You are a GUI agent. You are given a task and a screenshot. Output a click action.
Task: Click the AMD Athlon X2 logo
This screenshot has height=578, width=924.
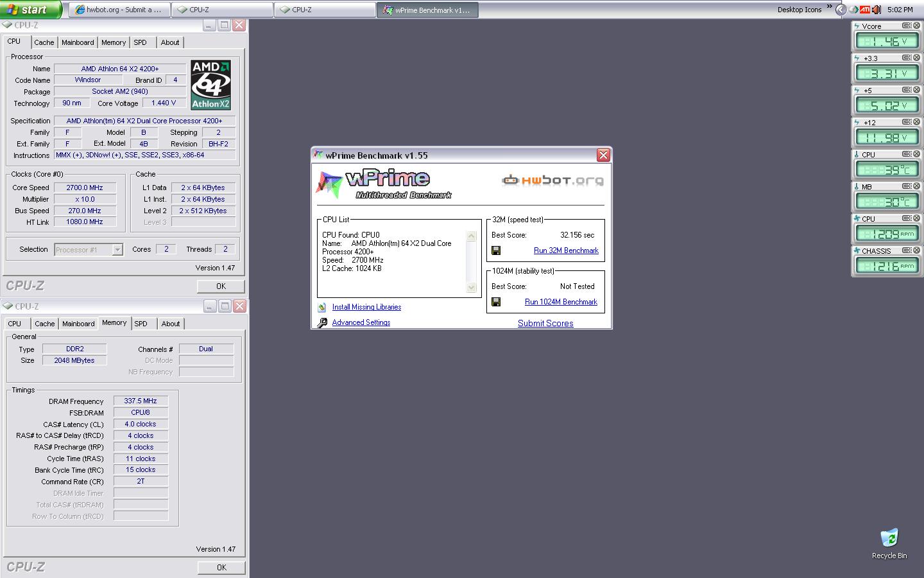click(211, 85)
